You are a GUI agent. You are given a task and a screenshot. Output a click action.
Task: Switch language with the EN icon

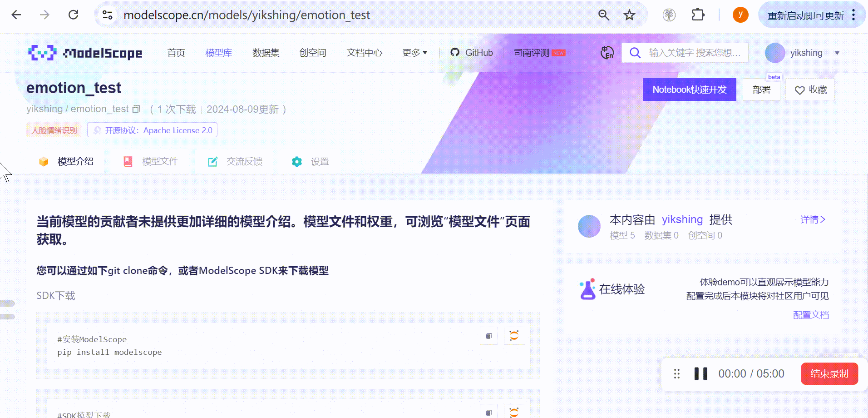click(x=607, y=53)
